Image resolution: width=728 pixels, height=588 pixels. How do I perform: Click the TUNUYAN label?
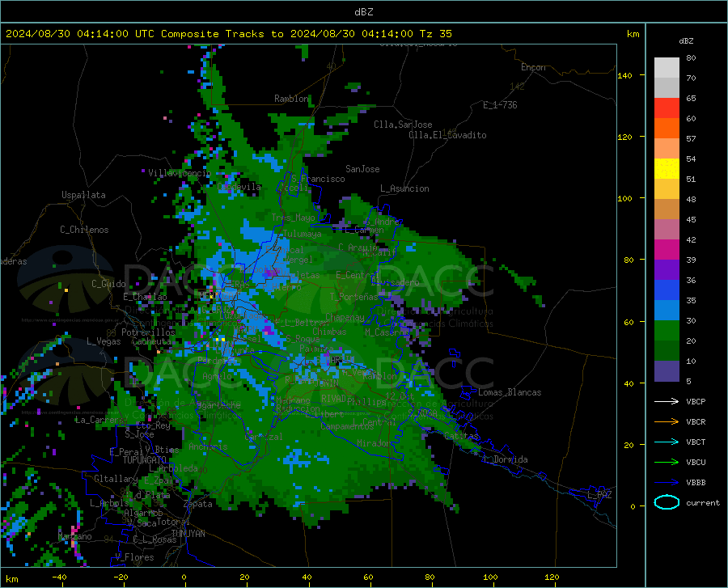[x=188, y=533]
